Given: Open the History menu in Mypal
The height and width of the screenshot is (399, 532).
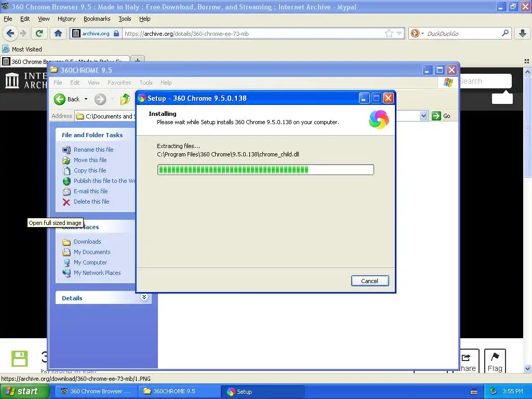Looking at the screenshot, I should coord(66,19).
